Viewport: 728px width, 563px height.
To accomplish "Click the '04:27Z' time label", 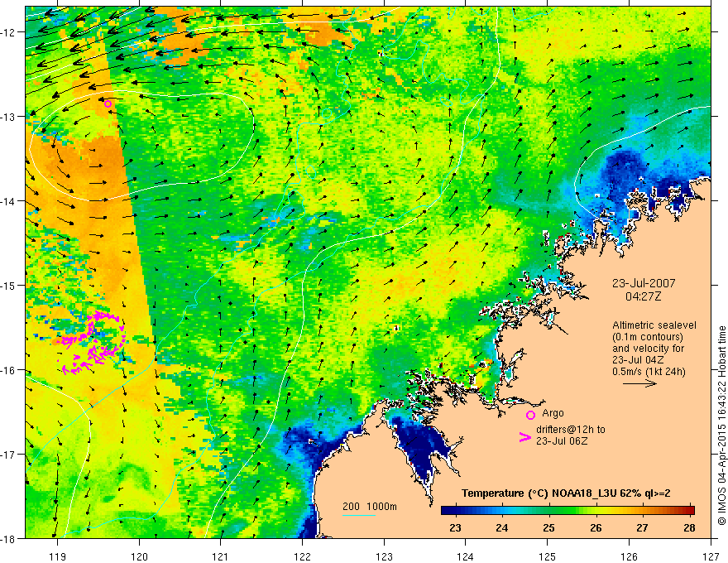I will (644, 296).
